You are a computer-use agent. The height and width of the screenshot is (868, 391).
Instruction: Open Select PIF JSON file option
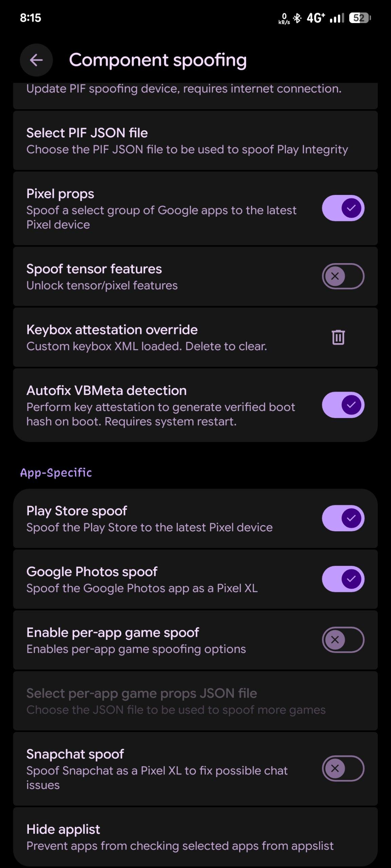[187, 141]
